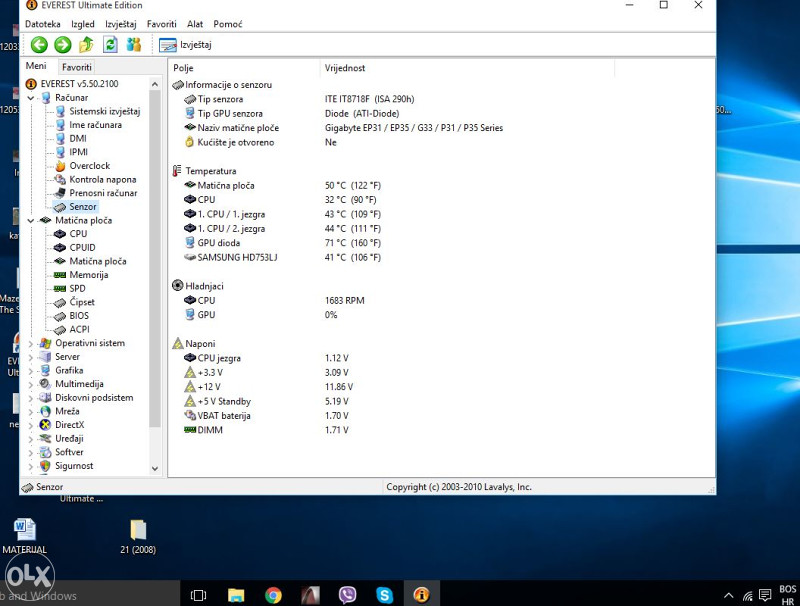Click the CPUID chip icon

click(60, 247)
